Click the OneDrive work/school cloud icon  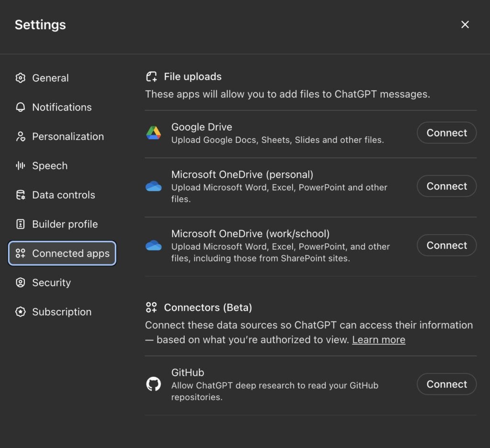(x=154, y=245)
